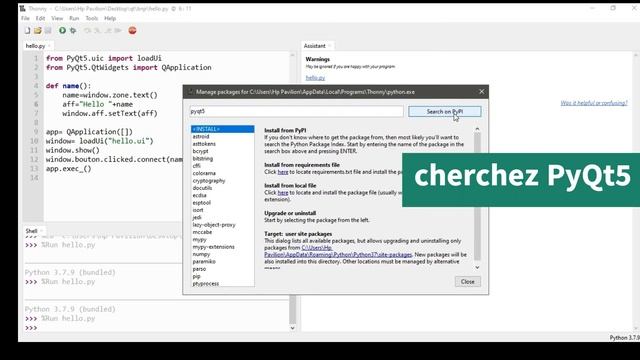Viewport: 640px width, 360px height.
Task: Click 'here' link for requirements file
Action: [x=283, y=172]
